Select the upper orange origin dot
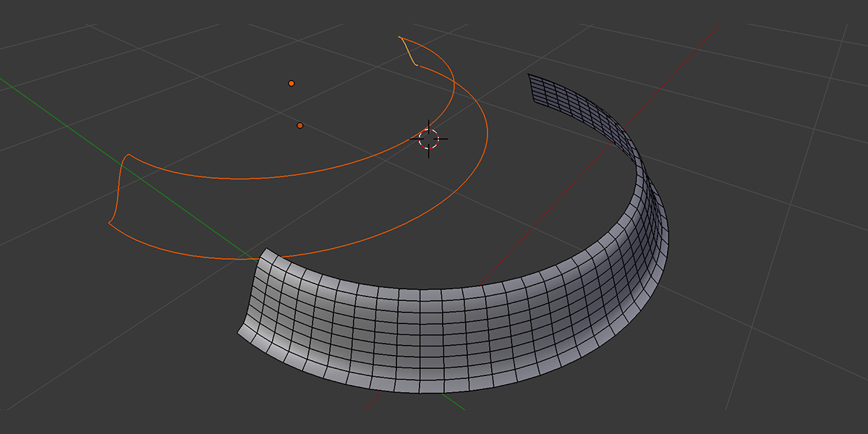The image size is (868, 434). point(292,83)
